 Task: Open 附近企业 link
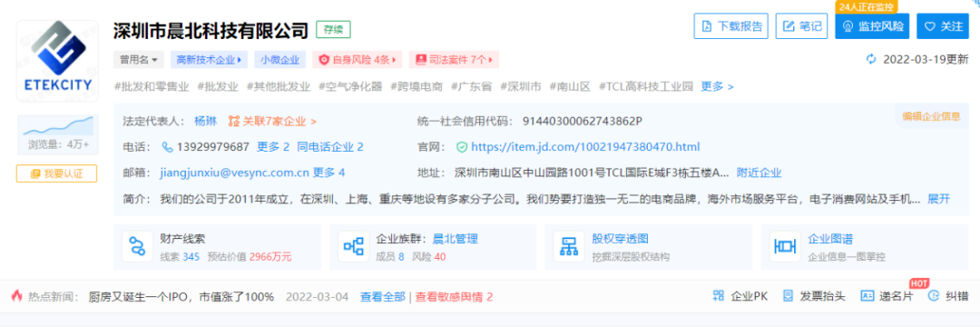pyautogui.click(x=759, y=173)
